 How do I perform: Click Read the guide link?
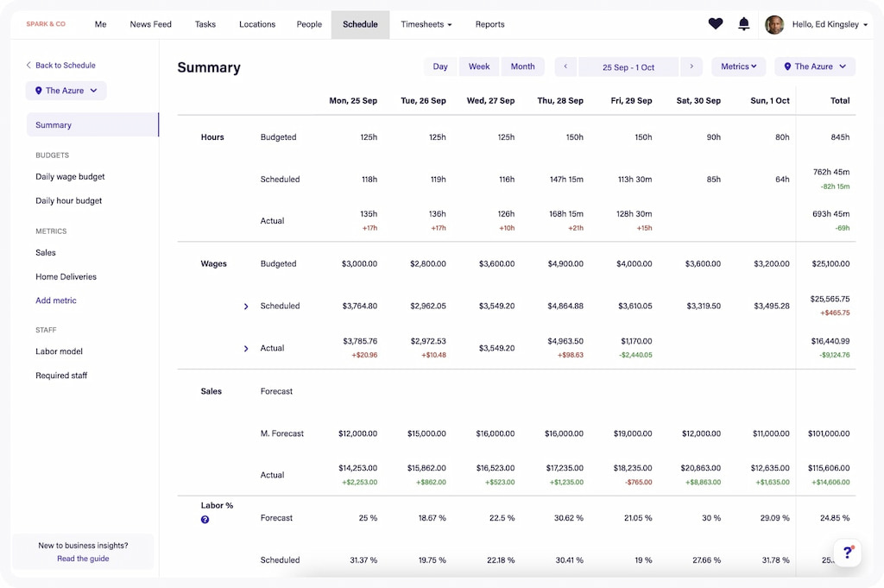click(83, 559)
